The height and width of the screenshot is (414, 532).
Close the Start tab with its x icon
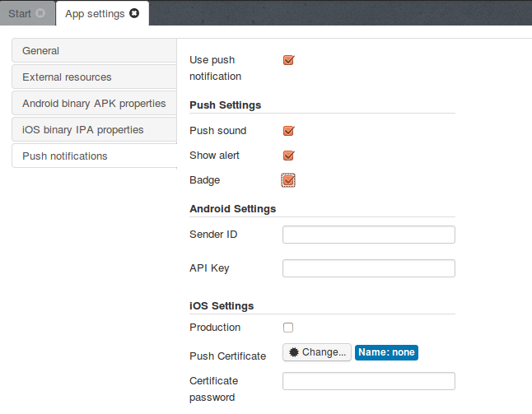coord(41,13)
